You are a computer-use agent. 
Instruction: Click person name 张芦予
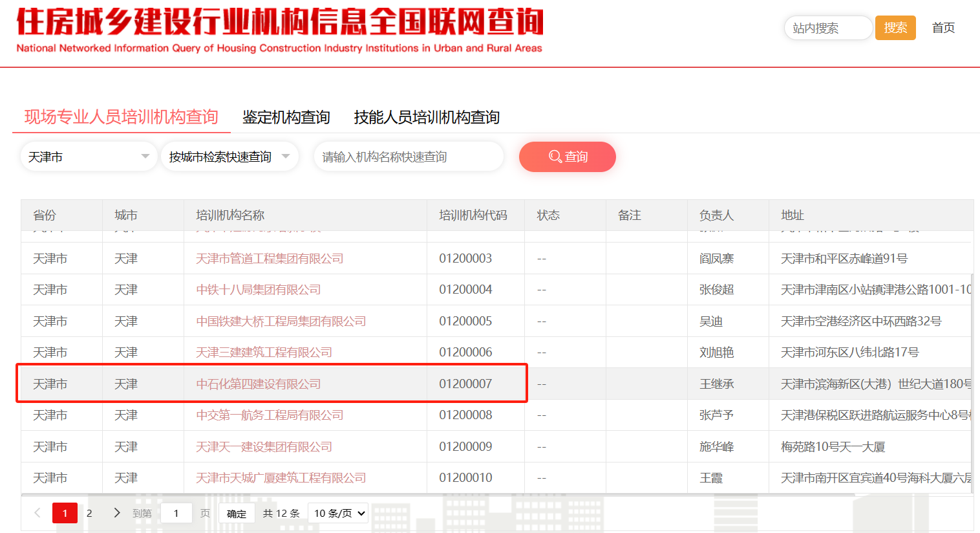pos(717,415)
